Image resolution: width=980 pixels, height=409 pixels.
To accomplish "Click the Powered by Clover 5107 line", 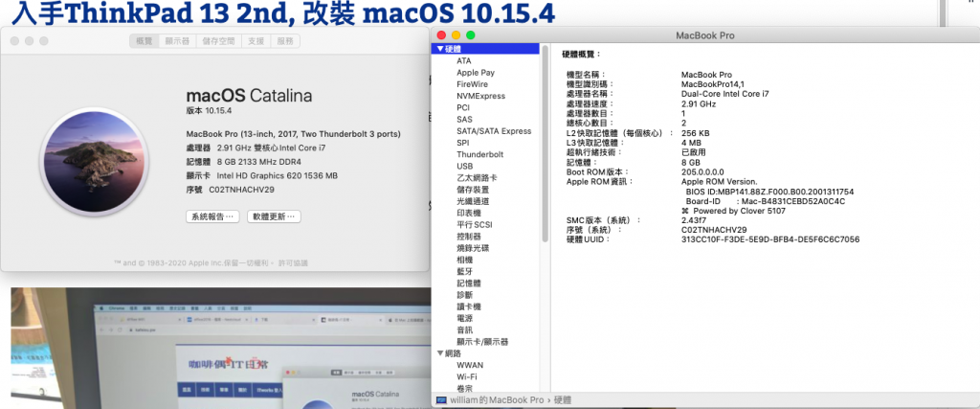I will tap(733, 211).
